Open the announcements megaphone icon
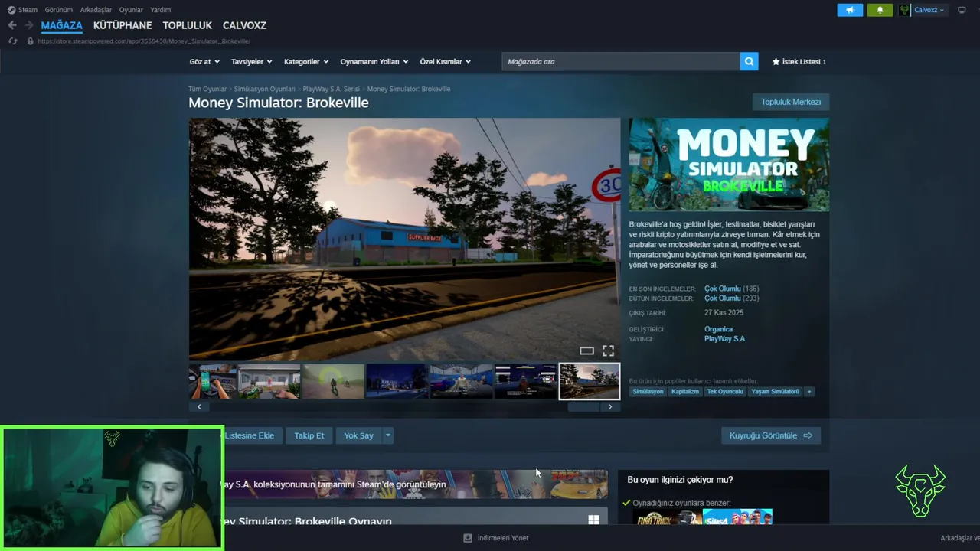Image resolution: width=980 pixels, height=551 pixels. point(850,10)
